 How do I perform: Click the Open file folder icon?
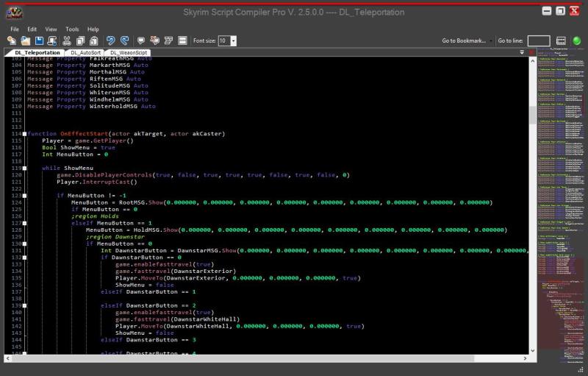pos(26,40)
